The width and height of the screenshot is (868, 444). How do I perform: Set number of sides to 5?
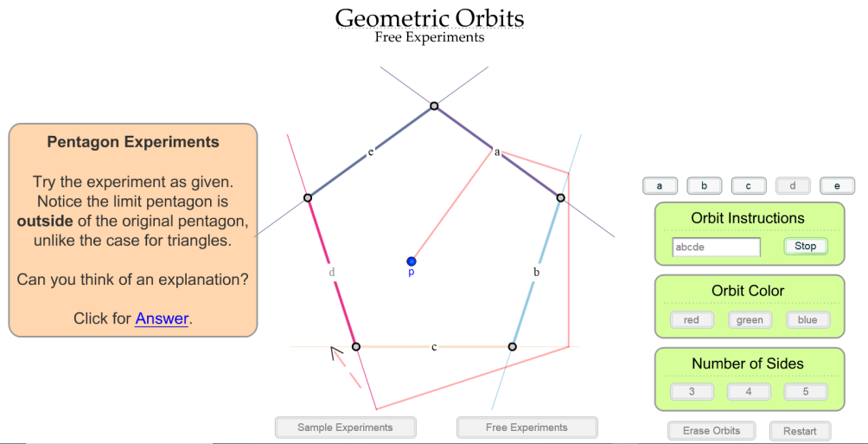[x=806, y=391]
